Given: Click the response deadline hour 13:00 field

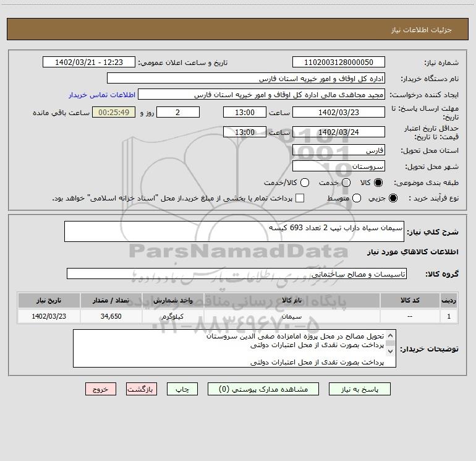Looking at the screenshot, I should [245, 112].
